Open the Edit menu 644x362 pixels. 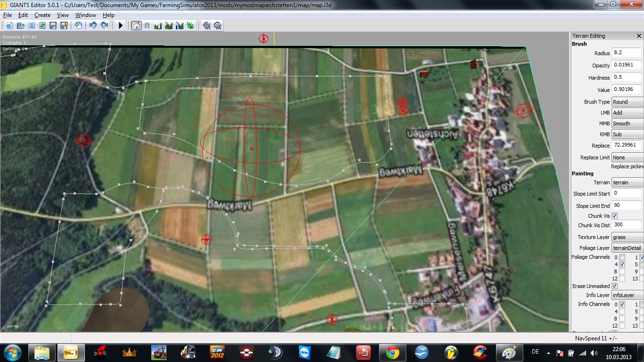coord(23,15)
